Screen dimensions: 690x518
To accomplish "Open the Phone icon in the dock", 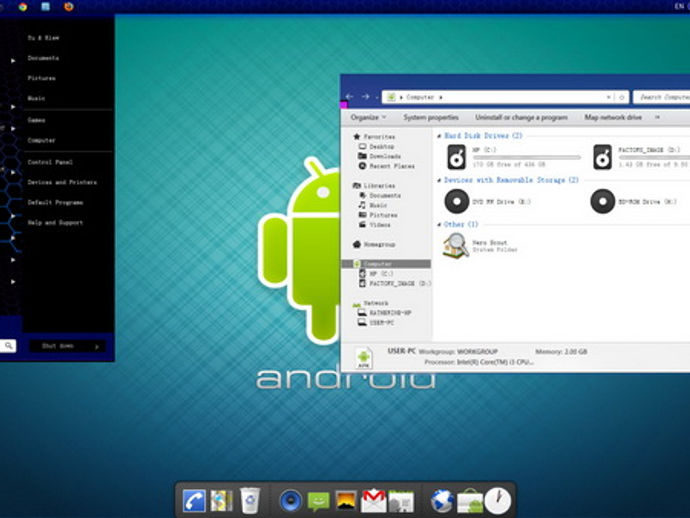I will [x=194, y=501].
